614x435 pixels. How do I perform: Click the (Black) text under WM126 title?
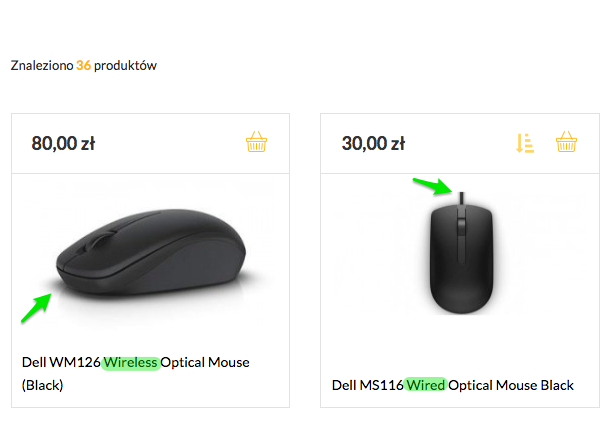point(42,385)
